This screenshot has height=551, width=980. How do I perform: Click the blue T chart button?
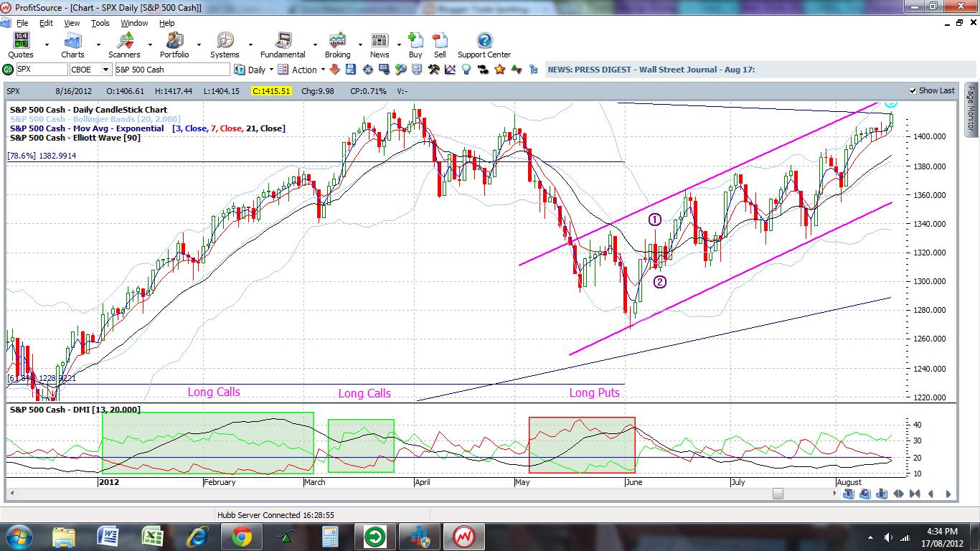coord(848,494)
